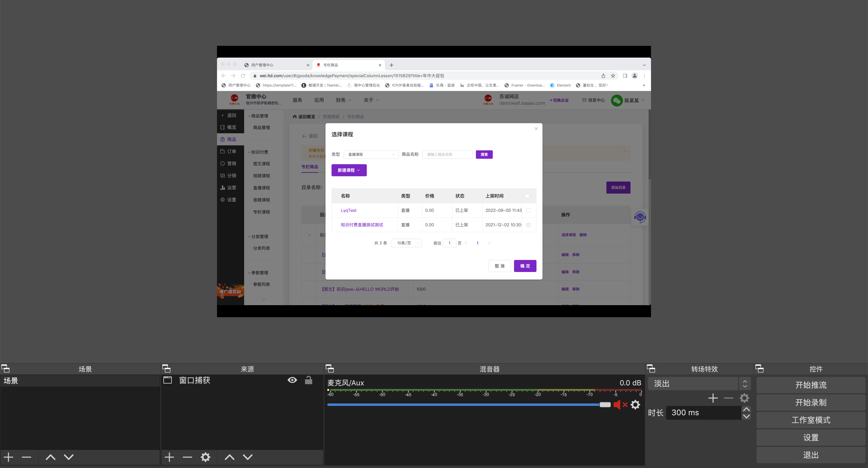Click the lock icon on 窗口捕获

tap(308, 380)
